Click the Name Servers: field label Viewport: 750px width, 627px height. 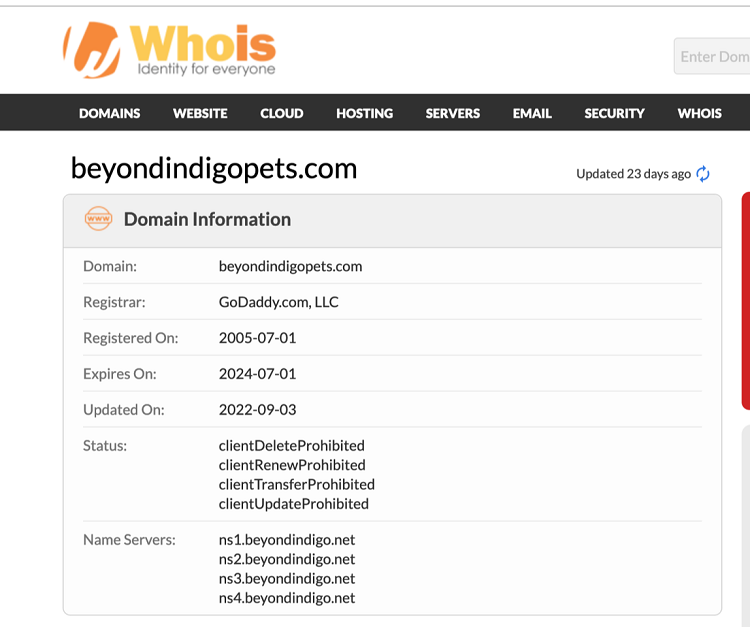coord(129,539)
